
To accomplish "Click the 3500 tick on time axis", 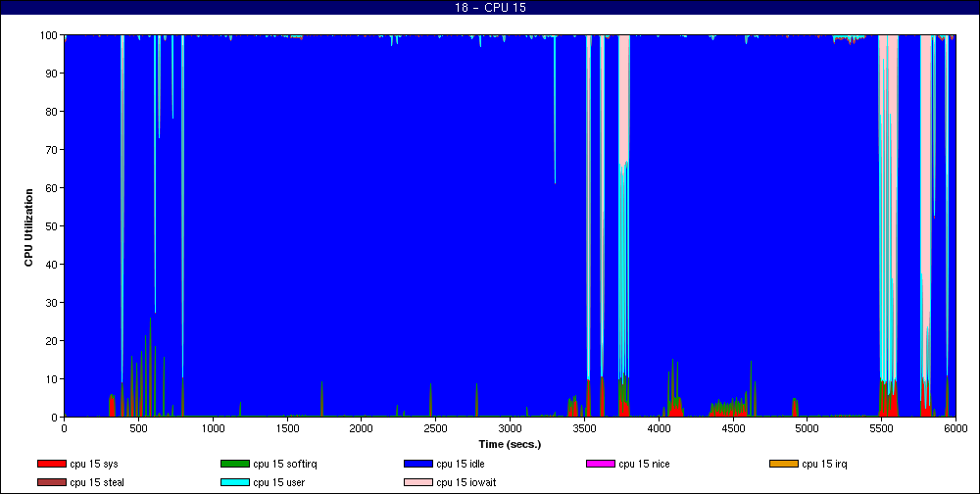I will (x=584, y=428).
